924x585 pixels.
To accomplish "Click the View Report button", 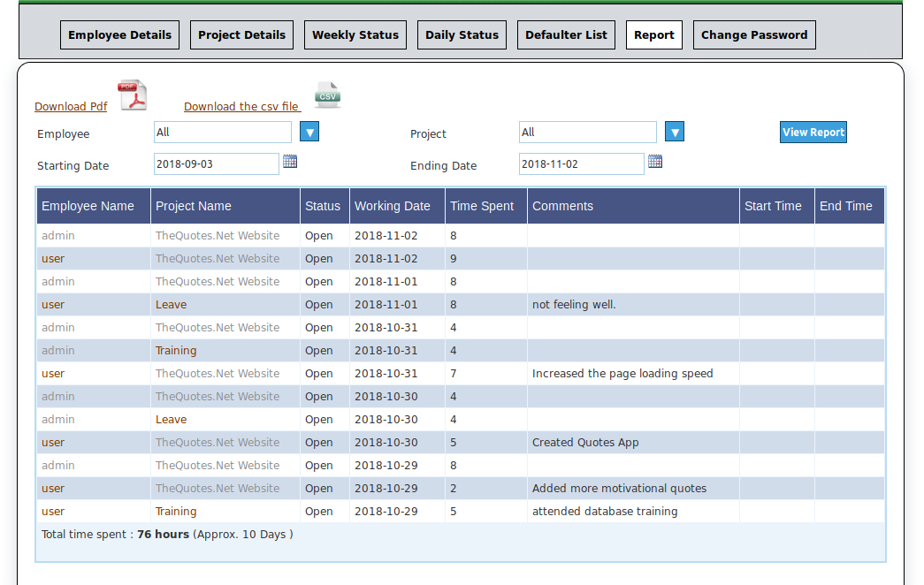I will [813, 132].
